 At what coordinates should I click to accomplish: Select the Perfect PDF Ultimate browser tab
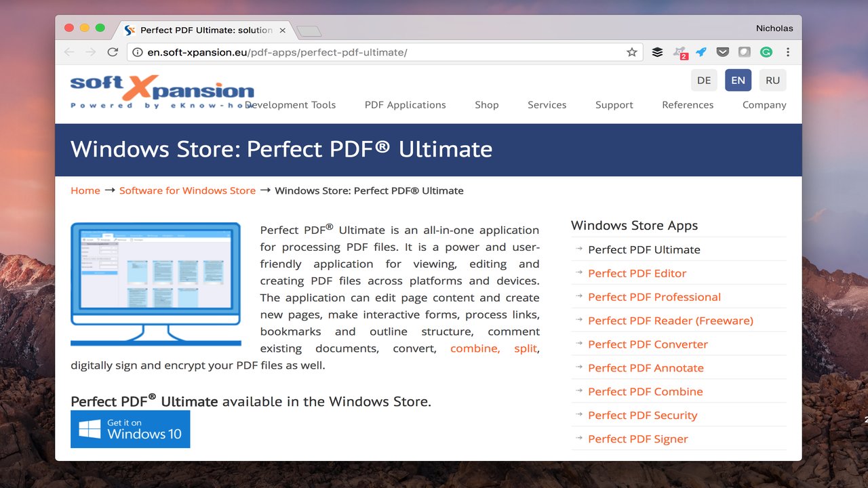(203, 30)
